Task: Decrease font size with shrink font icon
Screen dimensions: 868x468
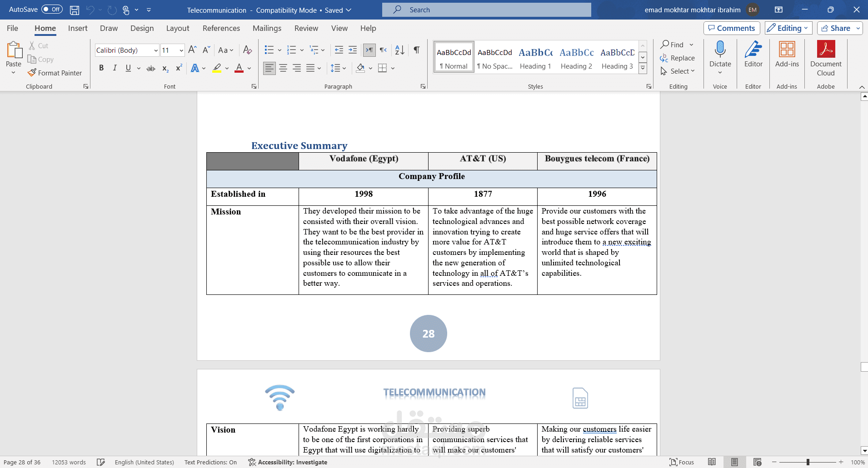Action: [206, 50]
